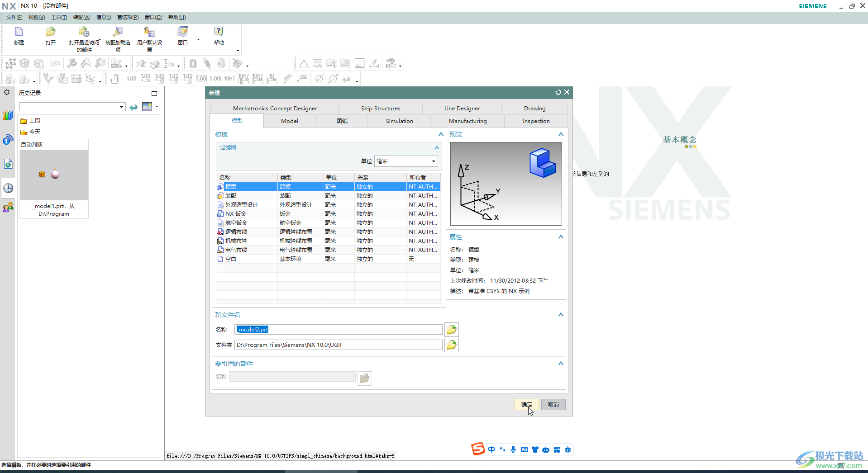Select the NX 钣金 template row
The image size is (868, 473).
[x=328, y=214]
